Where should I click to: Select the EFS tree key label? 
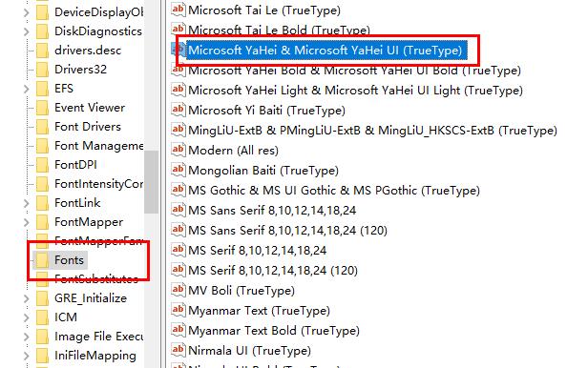click(x=64, y=89)
